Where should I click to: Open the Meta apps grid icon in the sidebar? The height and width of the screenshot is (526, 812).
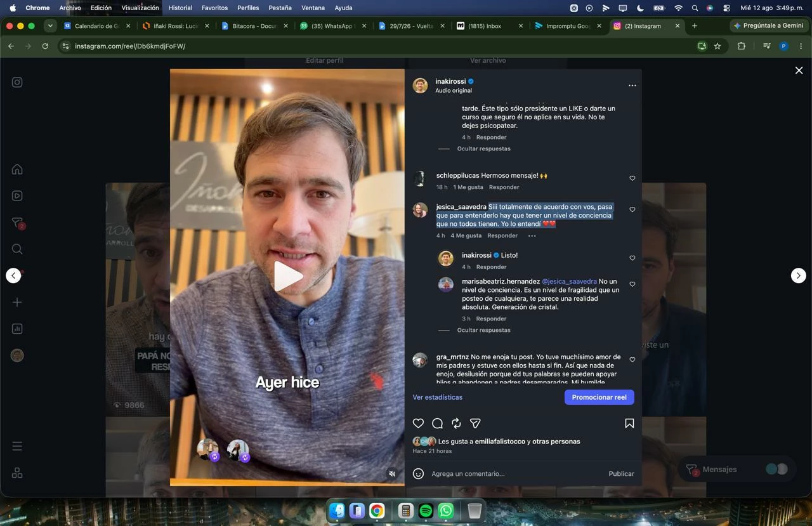coord(17,473)
